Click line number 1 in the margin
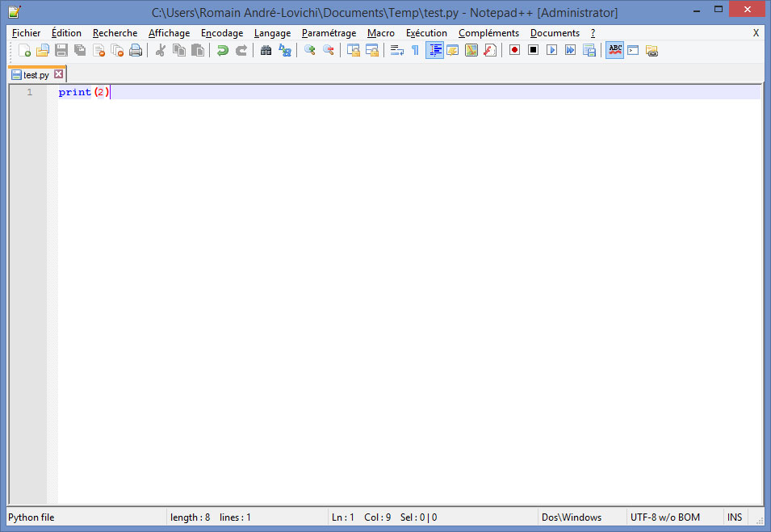This screenshot has width=771, height=532. click(x=30, y=92)
